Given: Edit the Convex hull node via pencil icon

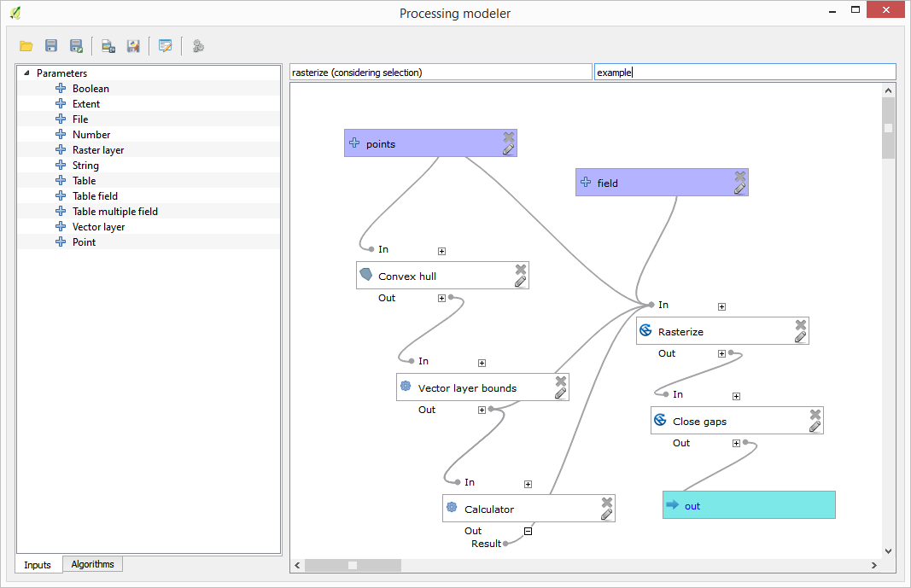Looking at the screenshot, I should pos(520,282).
